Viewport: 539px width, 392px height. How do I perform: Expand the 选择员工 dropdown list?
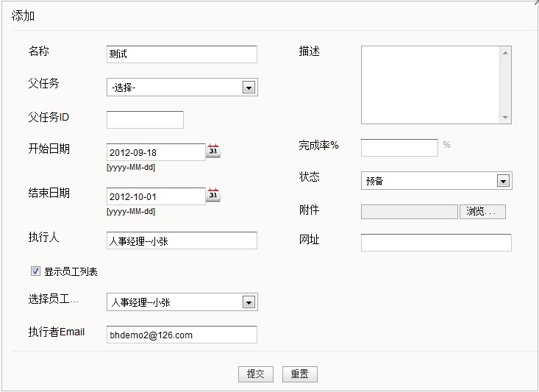tap(249, 302)
